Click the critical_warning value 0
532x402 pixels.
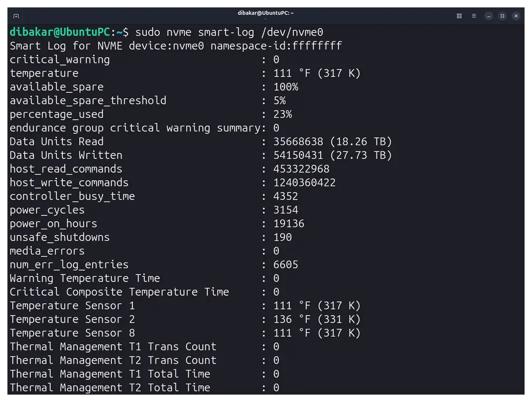point(276,60)
